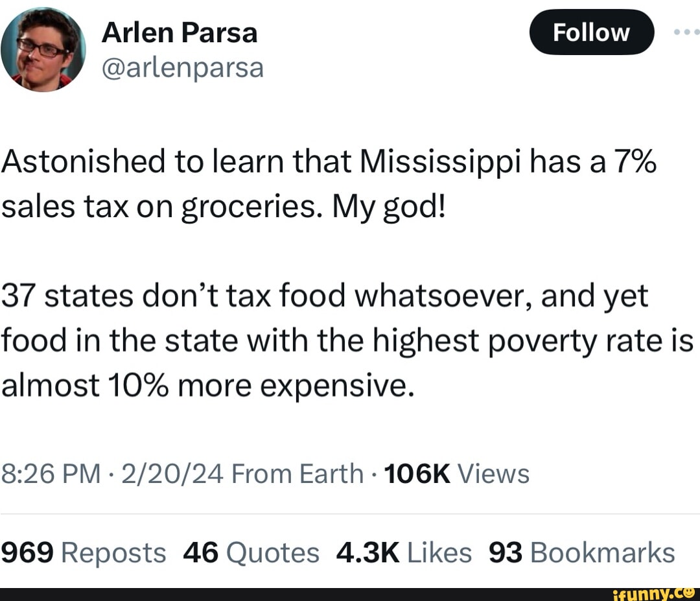Open the 46 Quotes list
This screenshot has width=700, height=601.
pos(251,553)
